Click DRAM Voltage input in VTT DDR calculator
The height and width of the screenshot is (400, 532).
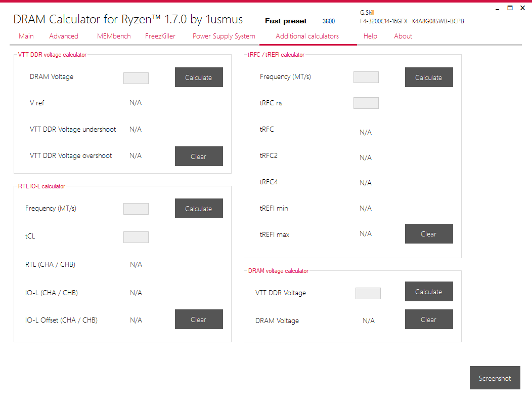tap(136, 78)
